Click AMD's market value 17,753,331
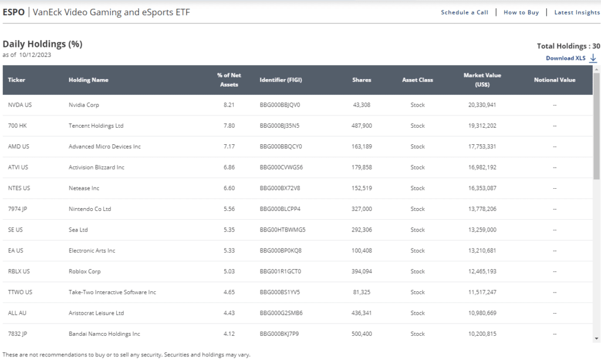Image resolution: width=601 pixels, height=364 pixels. (482, 147)
